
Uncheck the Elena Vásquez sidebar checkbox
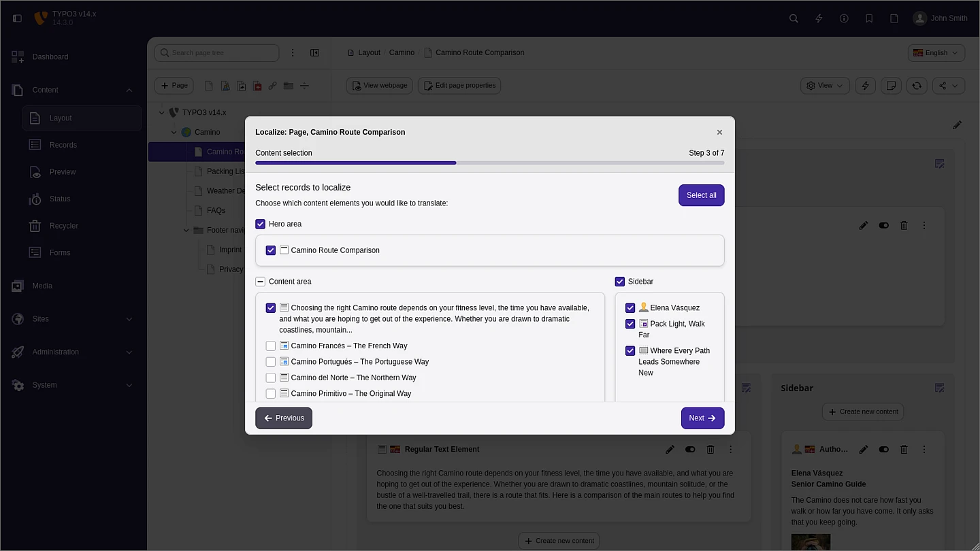point(630,308)
